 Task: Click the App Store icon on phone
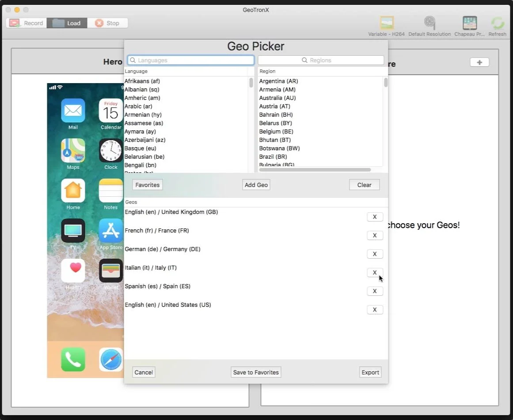click(110, 230)
